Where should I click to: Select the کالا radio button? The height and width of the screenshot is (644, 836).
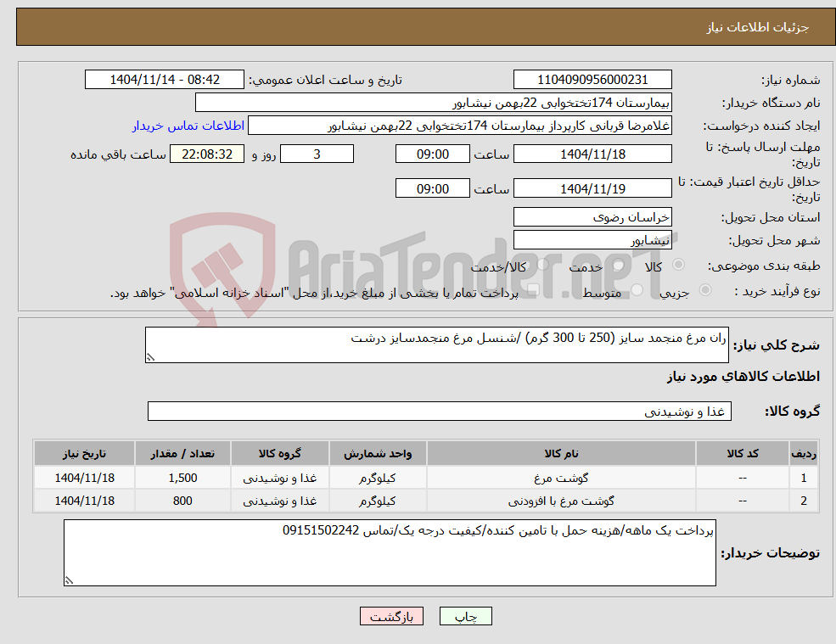[679, 265]
